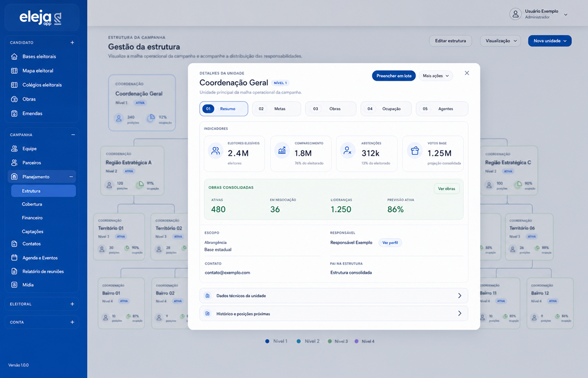Open Bases eleitorais home icon
The width and height of the screenshot is (588, 378).
[14, 56]
